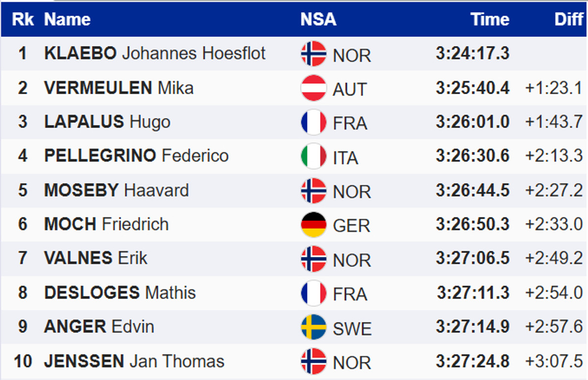The image size is (588, 380).
Task: Click the Norway flag beside Jenssen
Action: click(x=314, y=361)
